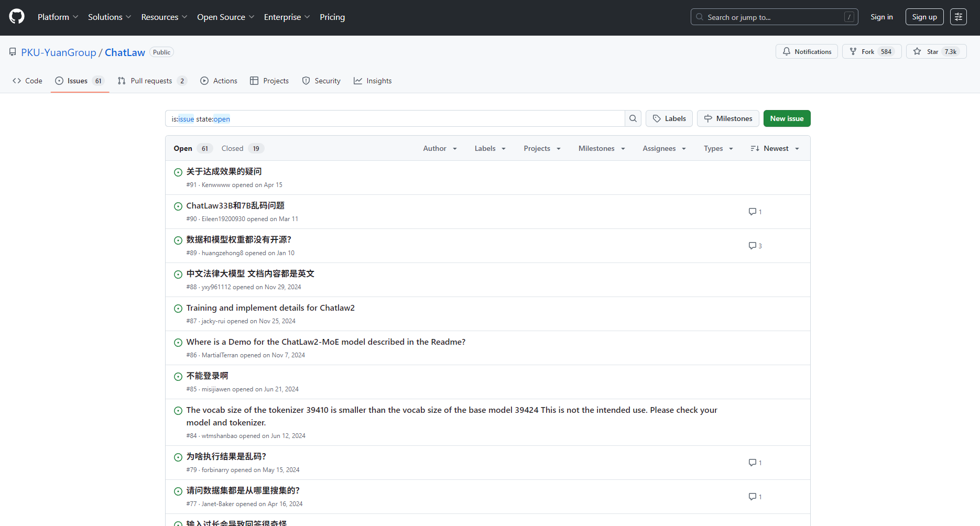980x526 pixels.
Task: Open comments of issue #77 via comment icon
Action: (x=755, y=497)
